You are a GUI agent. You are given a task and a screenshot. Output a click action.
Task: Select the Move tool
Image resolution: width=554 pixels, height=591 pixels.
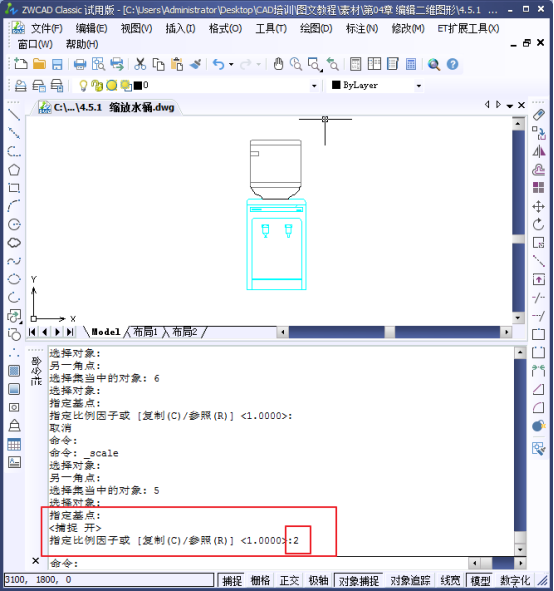(x=539, y=207)
